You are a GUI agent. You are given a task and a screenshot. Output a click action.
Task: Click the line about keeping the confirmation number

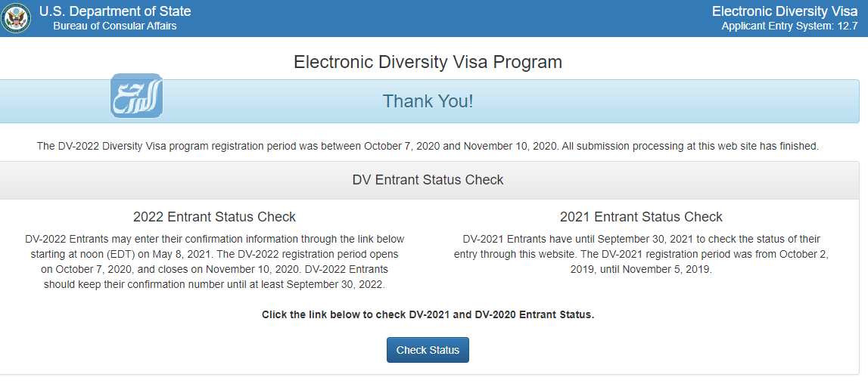[x=214, y=284]
